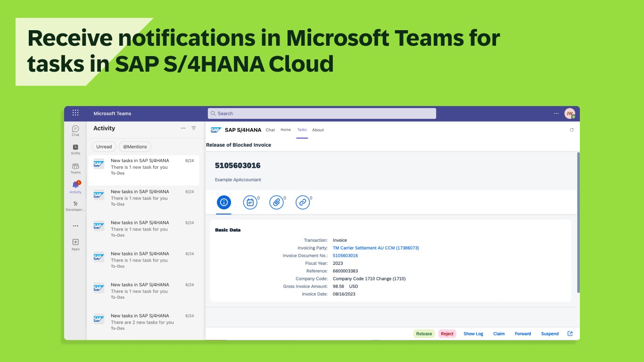
Task: Open the Related Objects link icon
Action: 303,202
